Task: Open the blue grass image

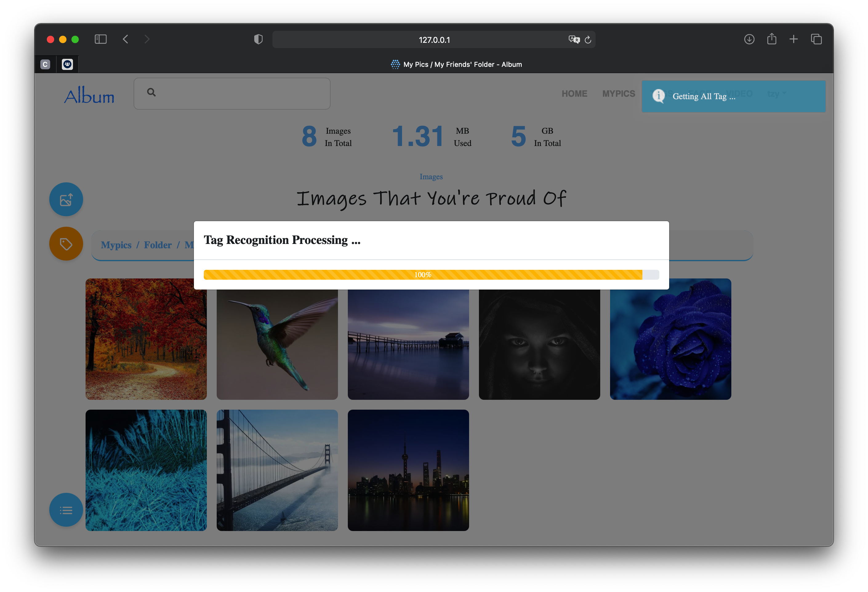Action: pyautogui.click(x=146, y=470)
